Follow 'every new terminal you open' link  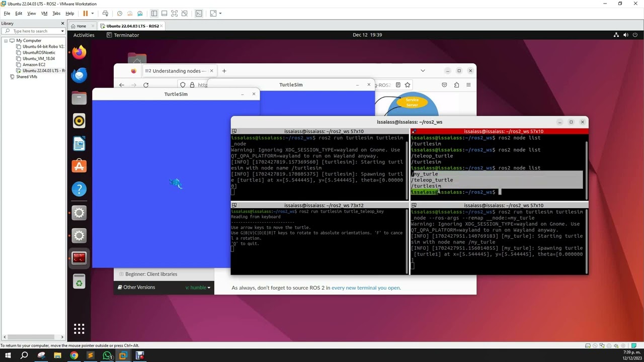[366, 288]
